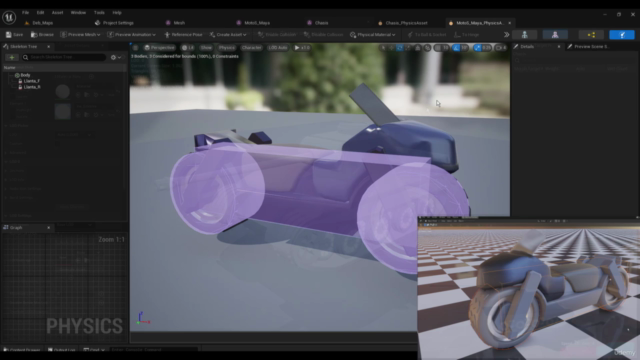Screen dimensions: 640x360
Task: Close the Skeleton Tree panel tab
Action: pos(49,47)
